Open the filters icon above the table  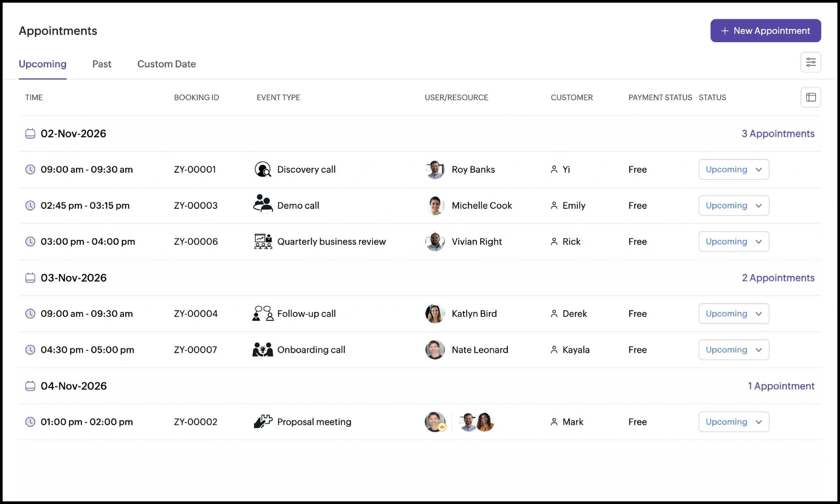811,62
